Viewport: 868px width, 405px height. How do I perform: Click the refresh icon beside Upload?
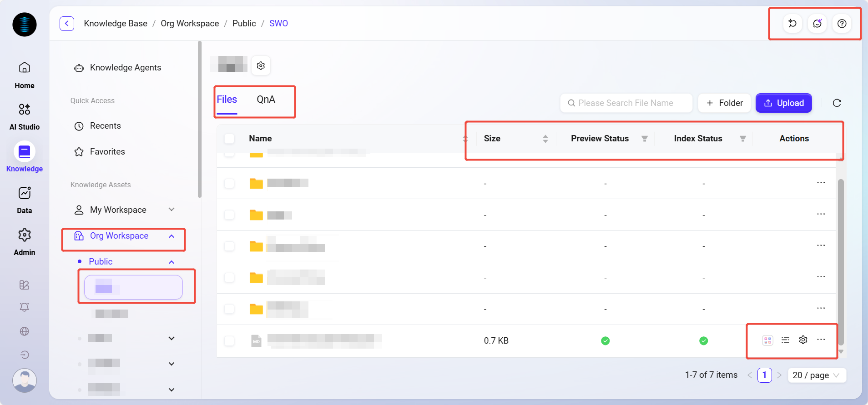coord(836,103)
